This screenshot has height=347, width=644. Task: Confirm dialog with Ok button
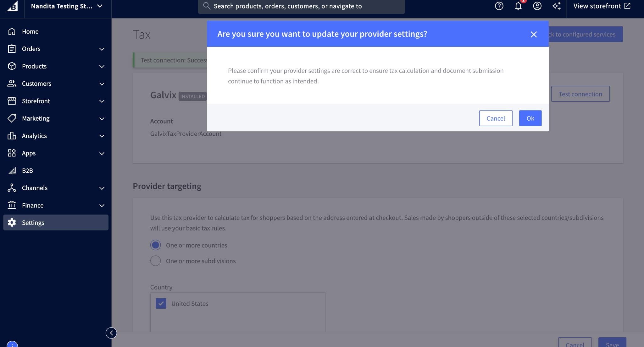[x=530, y=118]
